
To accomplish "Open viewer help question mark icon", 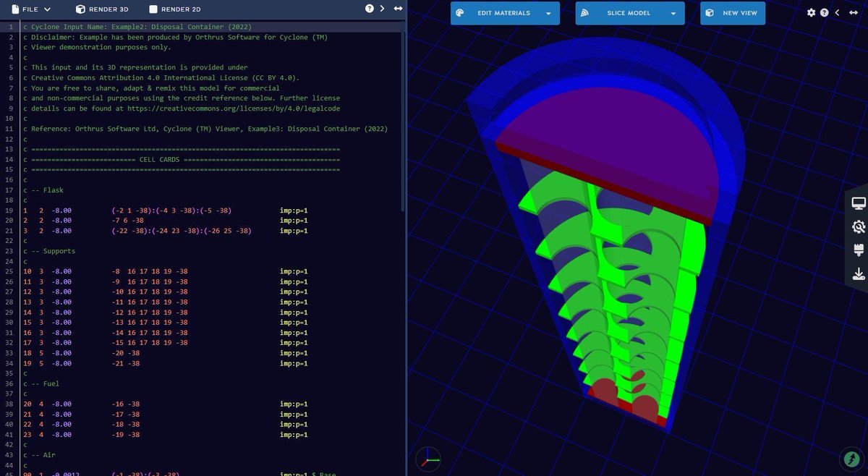I will pyautogui.click(x=825, y=13).
